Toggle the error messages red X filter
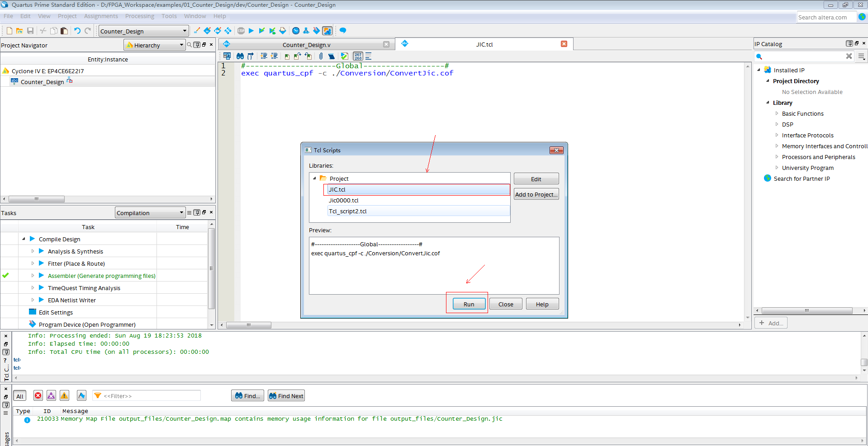The width and height of the screenshot is (868, 446). click(x=38, y=396)
